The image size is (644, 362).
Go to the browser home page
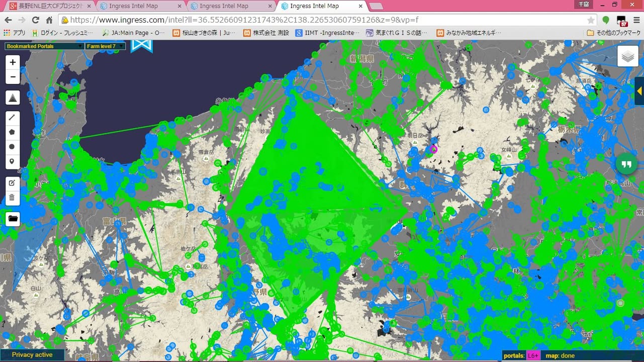[x=49, y=20]
